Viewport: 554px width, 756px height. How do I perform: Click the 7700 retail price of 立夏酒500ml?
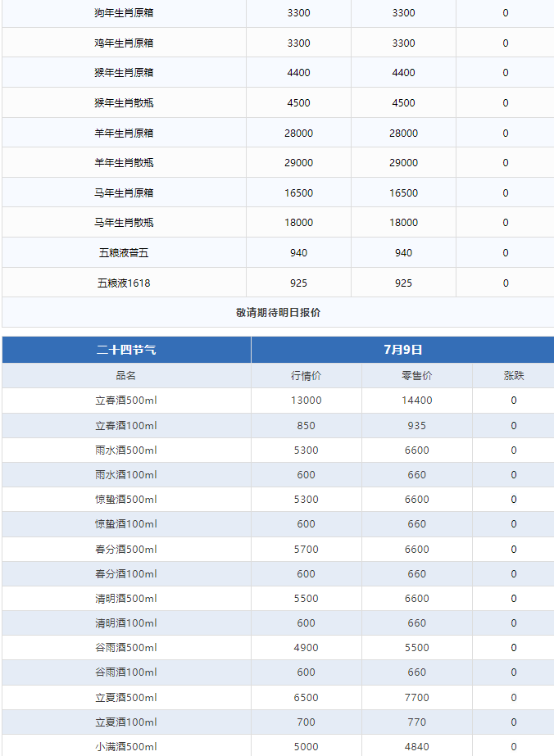point(417,697)
